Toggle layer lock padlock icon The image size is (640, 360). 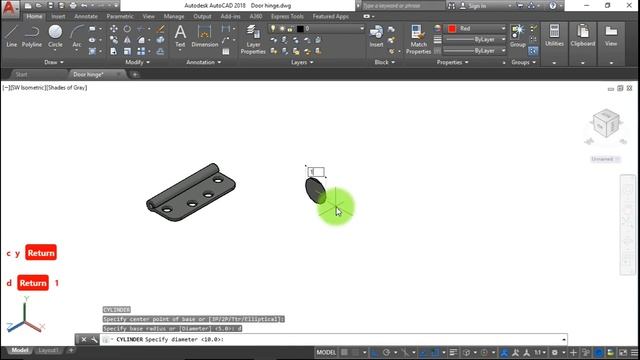coord(290,29)
